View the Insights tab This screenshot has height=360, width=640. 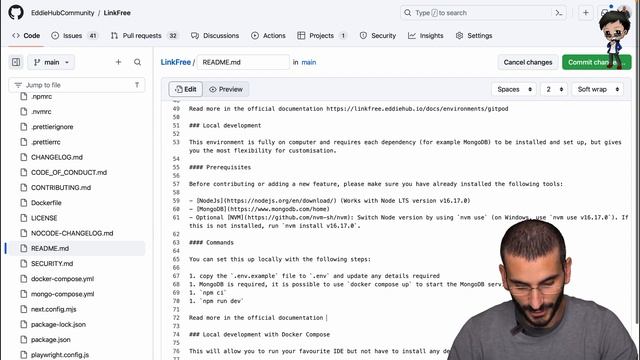426,36
